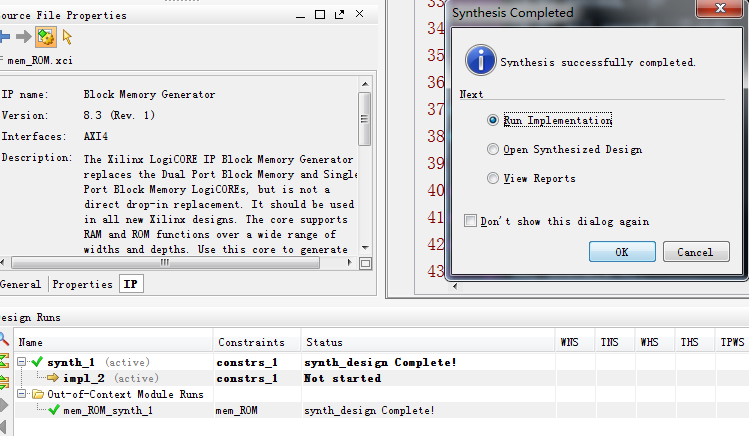Float the Source File Properties panel
The height and width of the screenshot is (436, 749).
(x=340, y=15)
